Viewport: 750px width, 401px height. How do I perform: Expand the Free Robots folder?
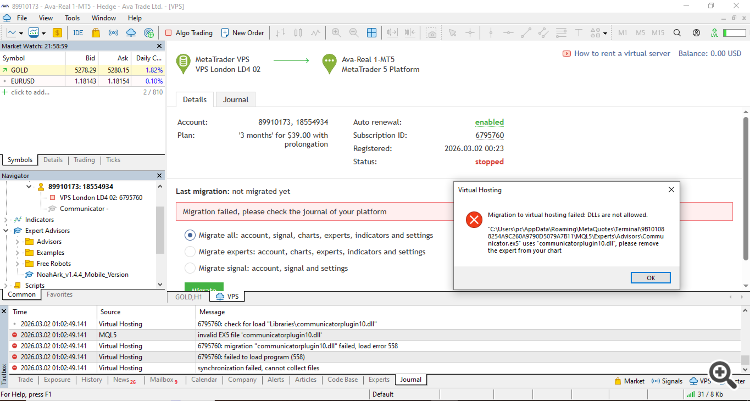[18, 264]
